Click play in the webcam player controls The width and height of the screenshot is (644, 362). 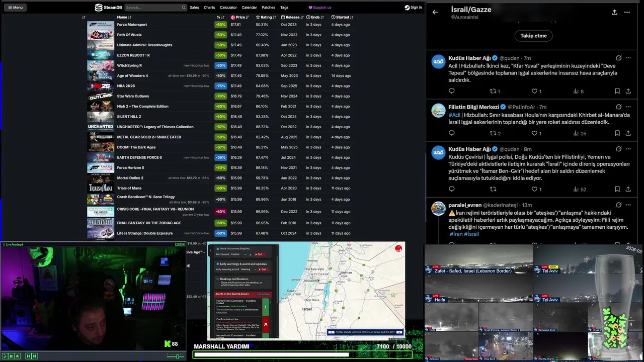coord(5,356)
